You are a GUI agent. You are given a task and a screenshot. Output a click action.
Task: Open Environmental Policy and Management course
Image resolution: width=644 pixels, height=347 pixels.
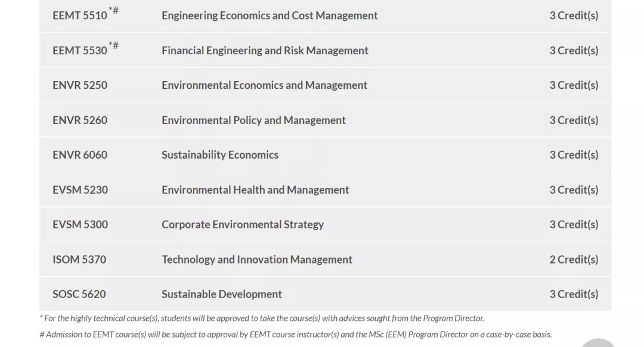[x=253, y=120]
